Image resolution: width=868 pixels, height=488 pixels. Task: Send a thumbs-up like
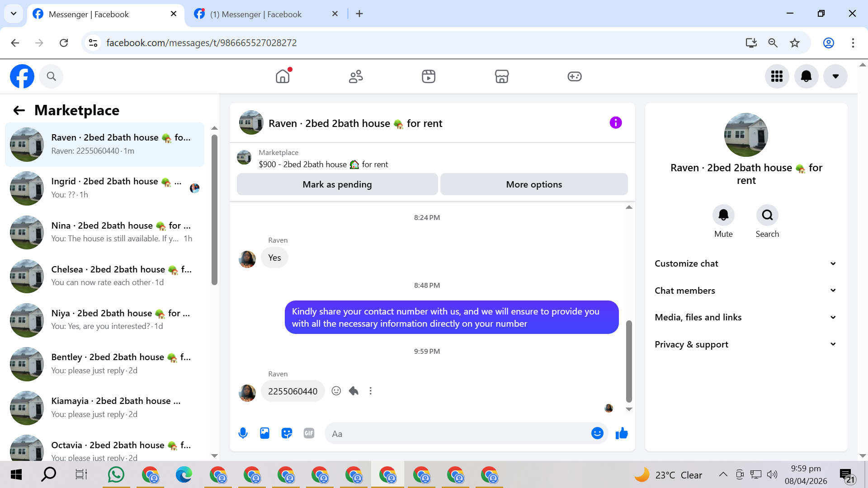pos(622,433)
